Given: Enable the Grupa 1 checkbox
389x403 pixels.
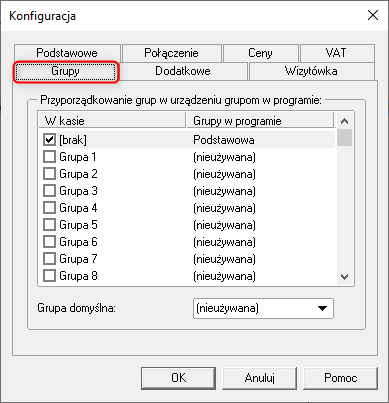Looking at the screenshot, I should [x=49, y=157].
